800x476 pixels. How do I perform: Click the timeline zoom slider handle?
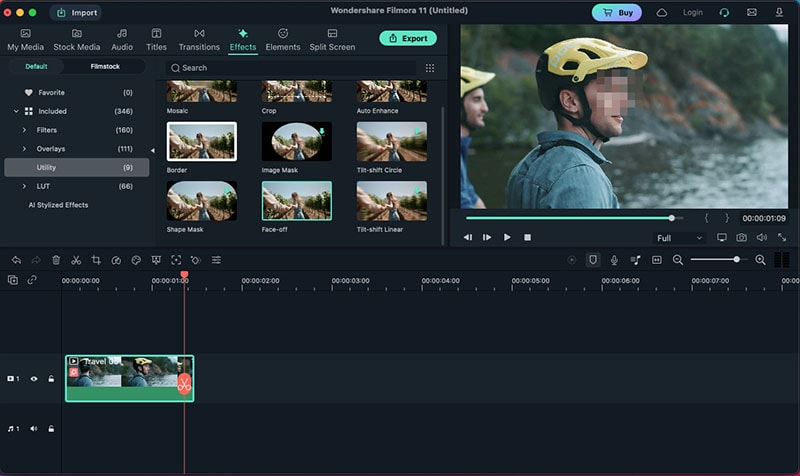click(736, 260)
